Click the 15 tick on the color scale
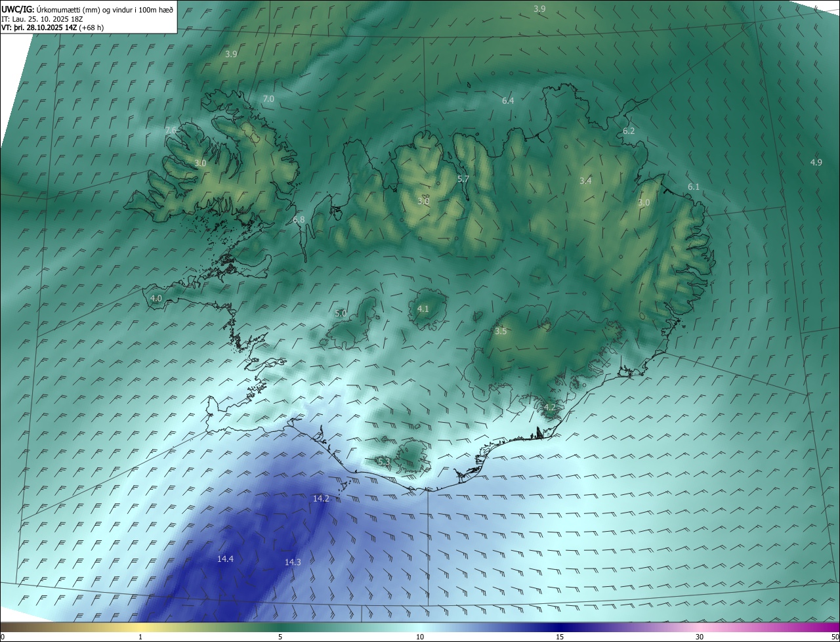The image size is (840, 642). point(560,637)
